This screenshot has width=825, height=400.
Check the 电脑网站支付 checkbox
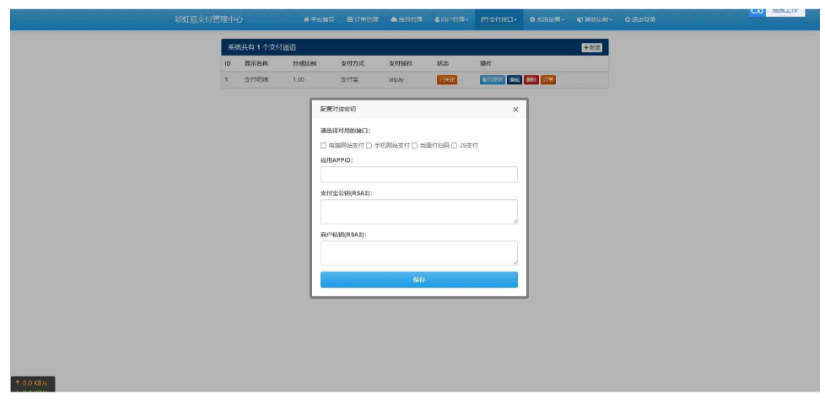point(323,145)
